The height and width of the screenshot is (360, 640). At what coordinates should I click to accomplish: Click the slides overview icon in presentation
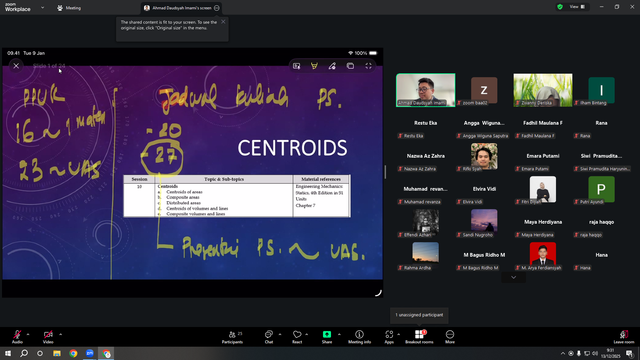(x=350, y=66)
